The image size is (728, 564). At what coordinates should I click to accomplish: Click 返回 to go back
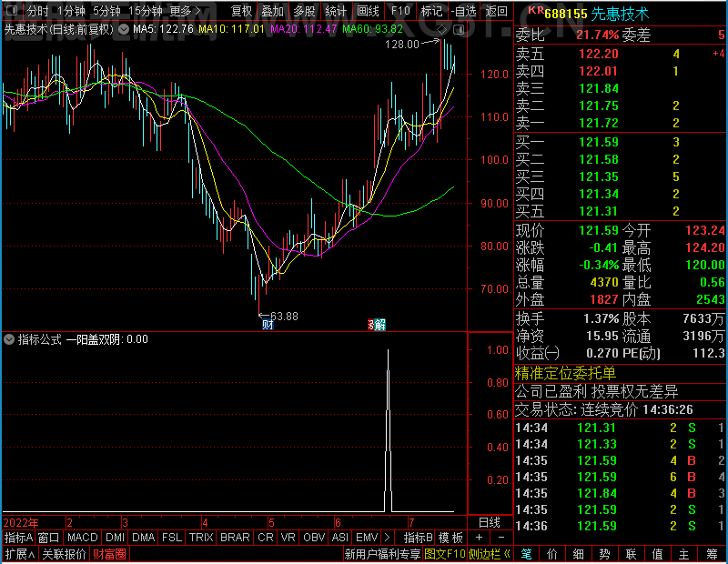point(496,10)
